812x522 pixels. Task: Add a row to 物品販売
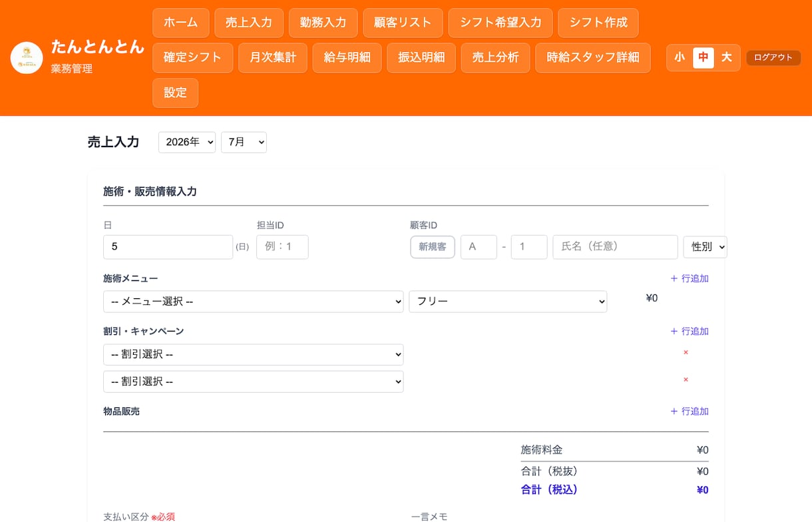tap(690, 411)
